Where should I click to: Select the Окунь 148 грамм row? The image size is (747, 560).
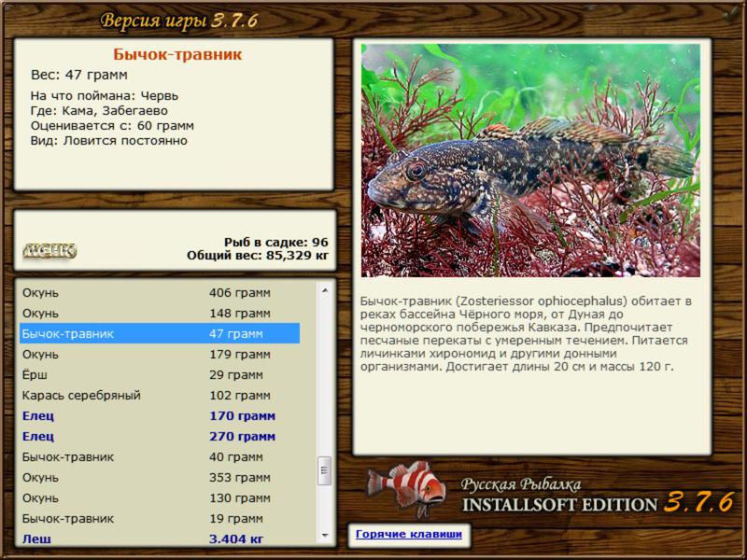coord(160,313)
